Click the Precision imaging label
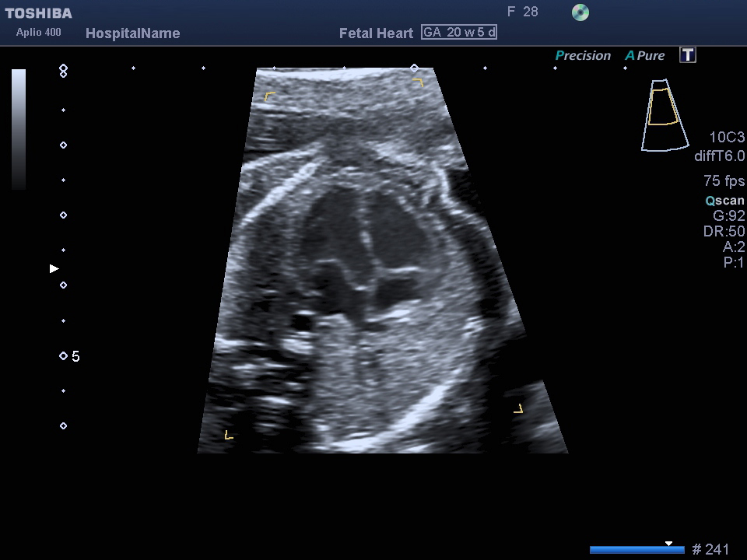 pyautogui.click(x=583, y=56)
